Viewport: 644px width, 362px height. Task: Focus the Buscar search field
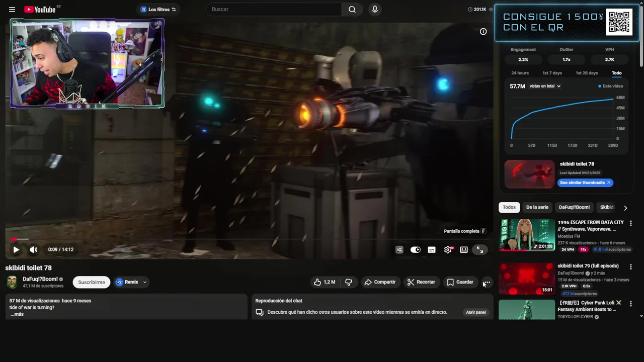(x=274, y=9)
